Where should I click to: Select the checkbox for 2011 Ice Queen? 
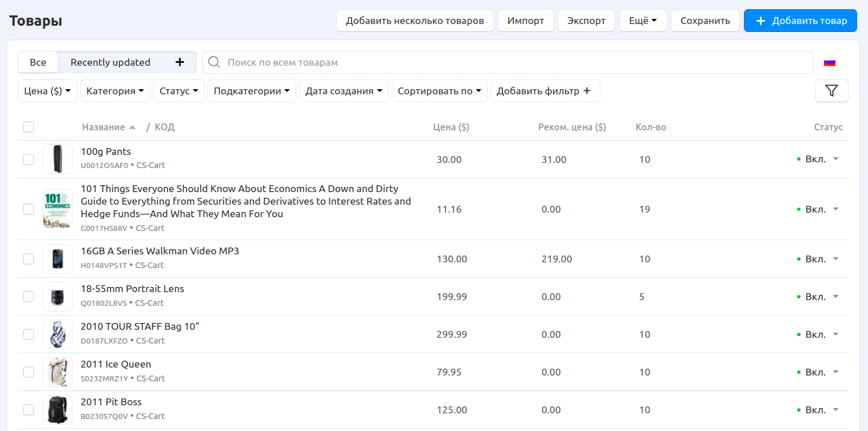[x=29, y=372]
